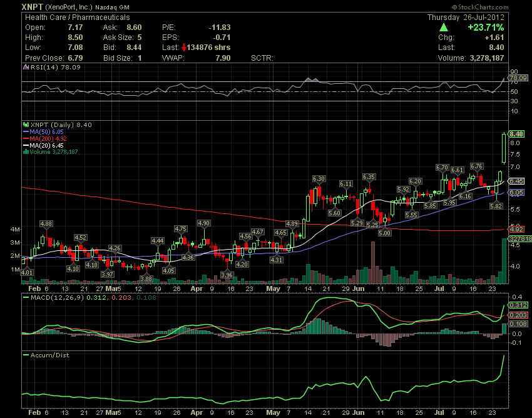Click the 6.20 peak price label
The height and width of the screenshot is (418, 532).
click(x=415, y=181)
